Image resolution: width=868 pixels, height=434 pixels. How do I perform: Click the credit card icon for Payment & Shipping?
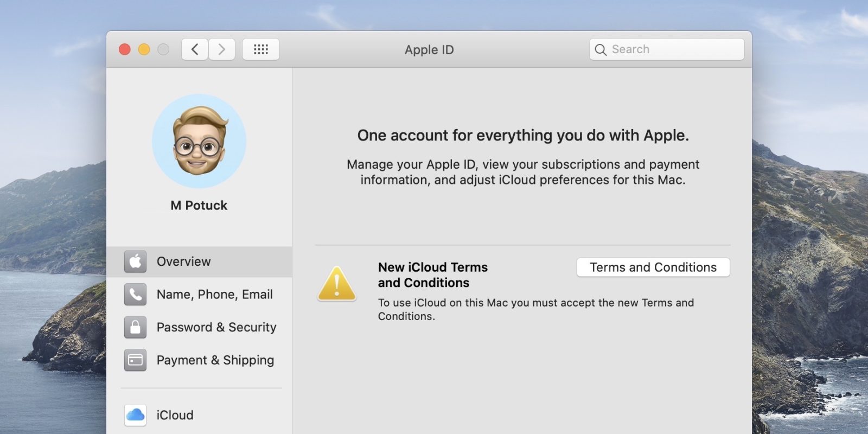tap(135, 360)
